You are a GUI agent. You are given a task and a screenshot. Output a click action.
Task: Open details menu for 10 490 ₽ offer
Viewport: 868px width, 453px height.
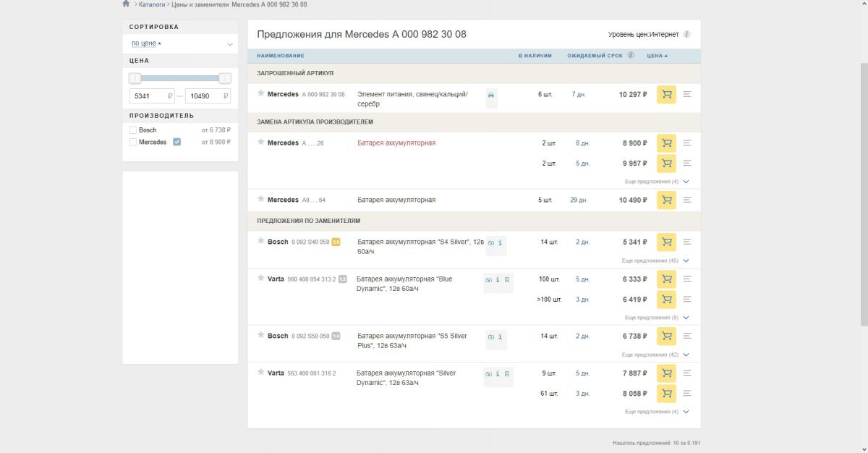(687, 200)
